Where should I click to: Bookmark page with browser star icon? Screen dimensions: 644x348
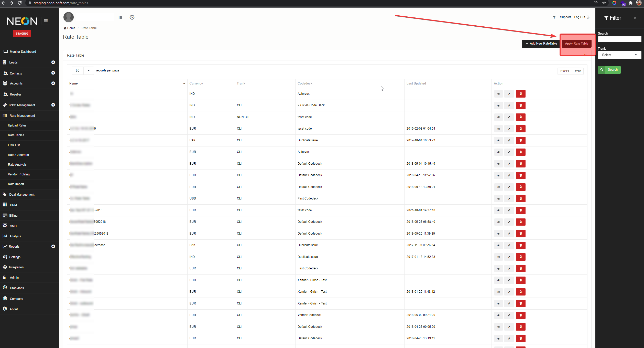(604, 3)
